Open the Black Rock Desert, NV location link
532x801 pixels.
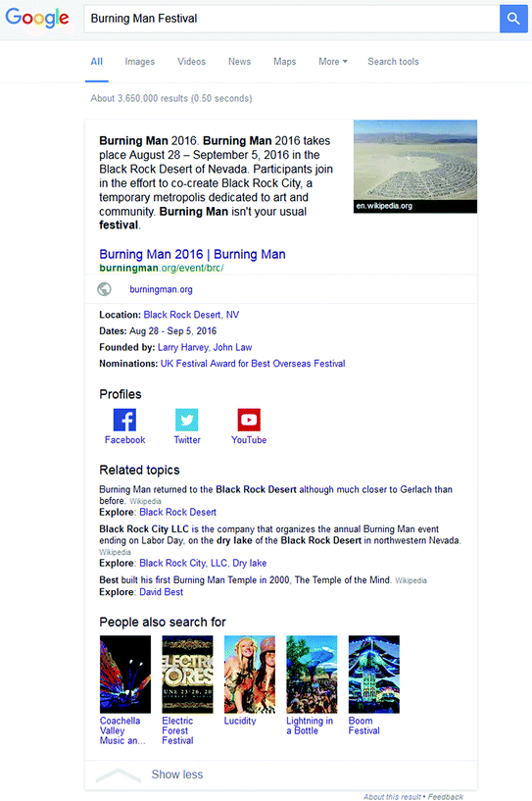coord(191,315)
